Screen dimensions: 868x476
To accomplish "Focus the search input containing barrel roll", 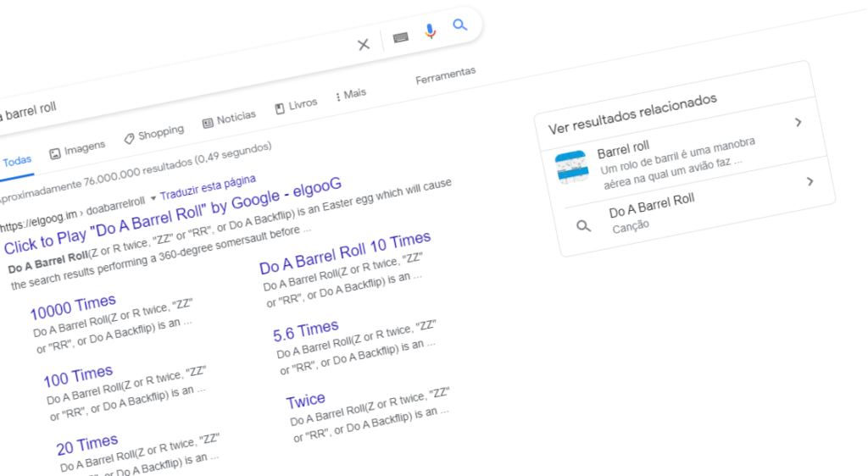I will pyautogui.click(x=170, y=85).
